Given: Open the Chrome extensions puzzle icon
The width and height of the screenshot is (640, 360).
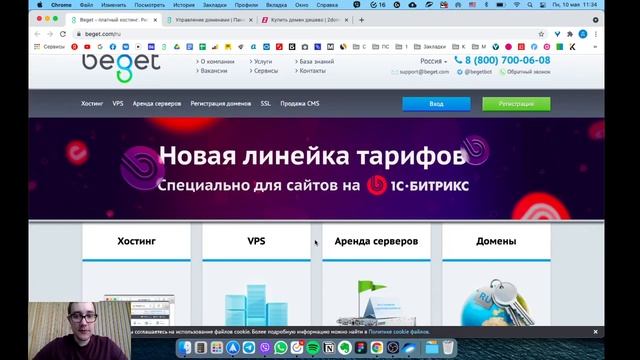Looking at the screenshot, I should pos(570,34).
